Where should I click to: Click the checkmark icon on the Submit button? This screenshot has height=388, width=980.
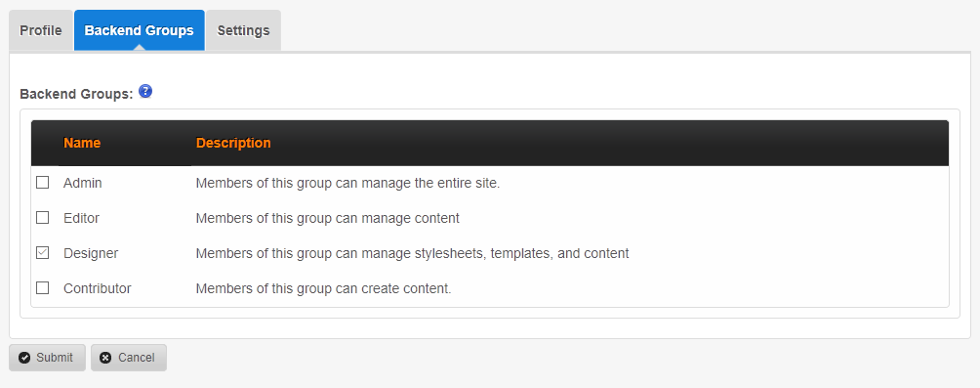click(x=24, y=358)
